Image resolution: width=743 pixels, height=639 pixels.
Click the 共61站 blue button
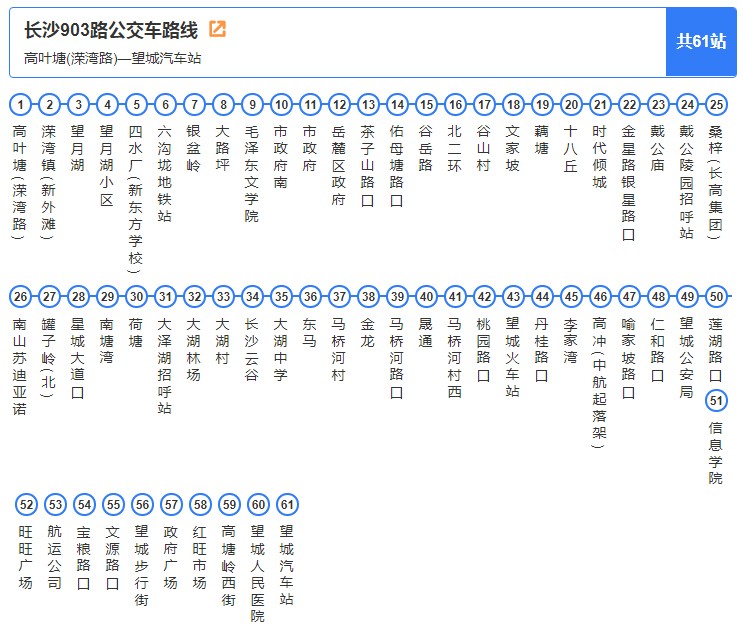pyautogui.click(x=701, y=42)
